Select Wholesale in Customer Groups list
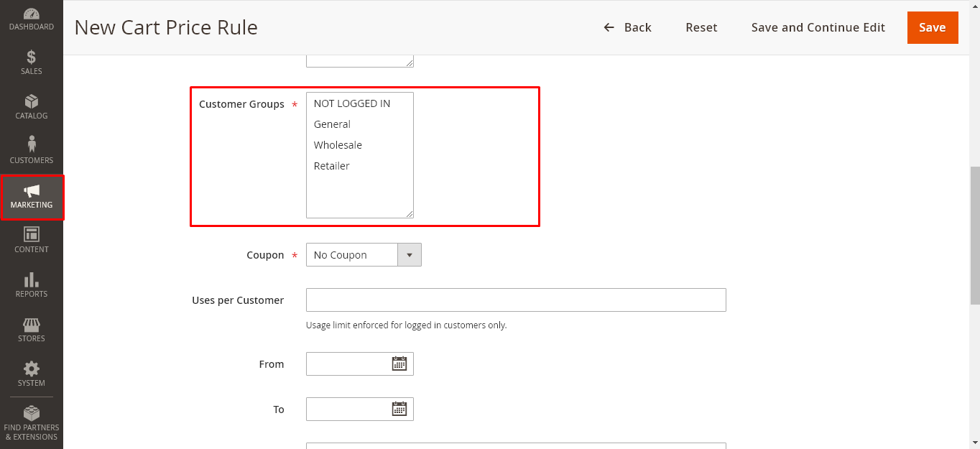 coord(338,145)
